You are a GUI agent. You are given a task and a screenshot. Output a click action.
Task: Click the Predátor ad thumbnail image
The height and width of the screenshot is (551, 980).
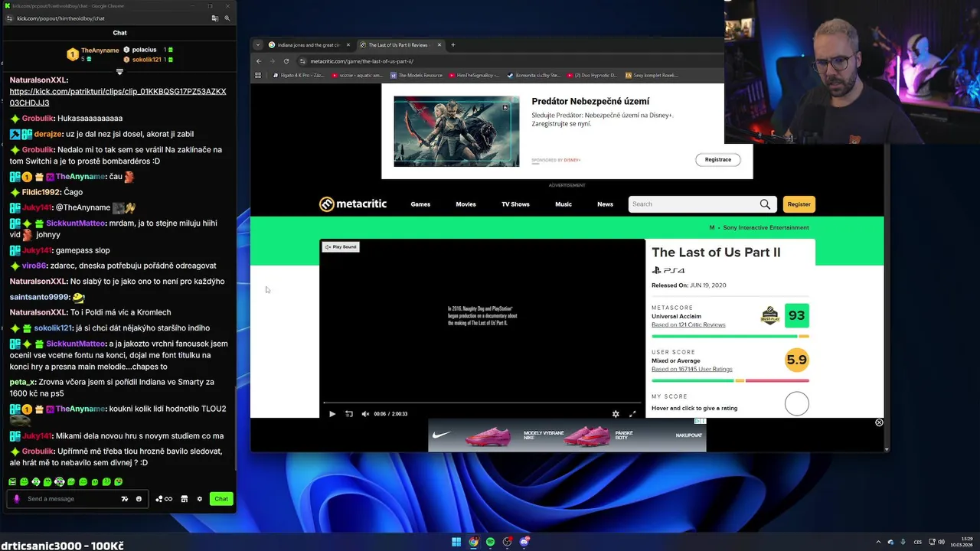[456, 131]
